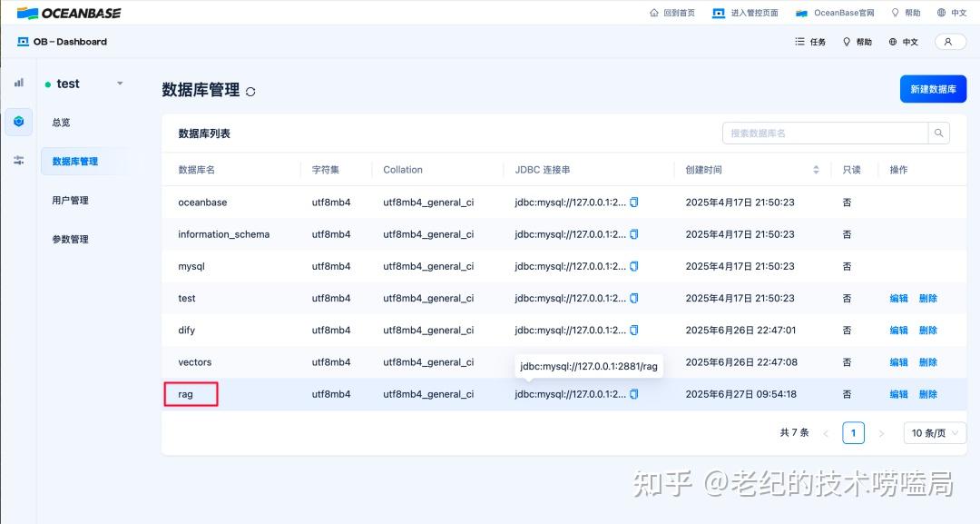Viewport: 980px width, 524px height.
Task: Open the parameter tuning icon in the sidebar
Action: point(18,160)
